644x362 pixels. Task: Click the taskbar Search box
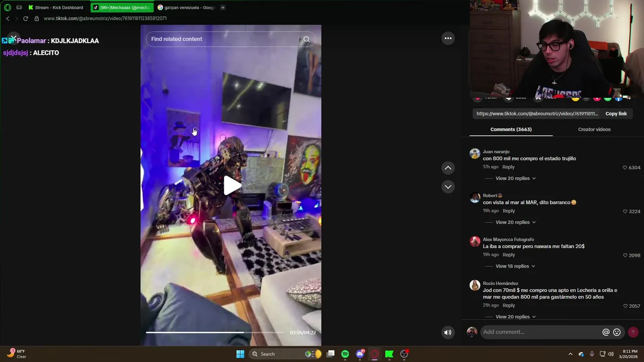tap(286, 354)
